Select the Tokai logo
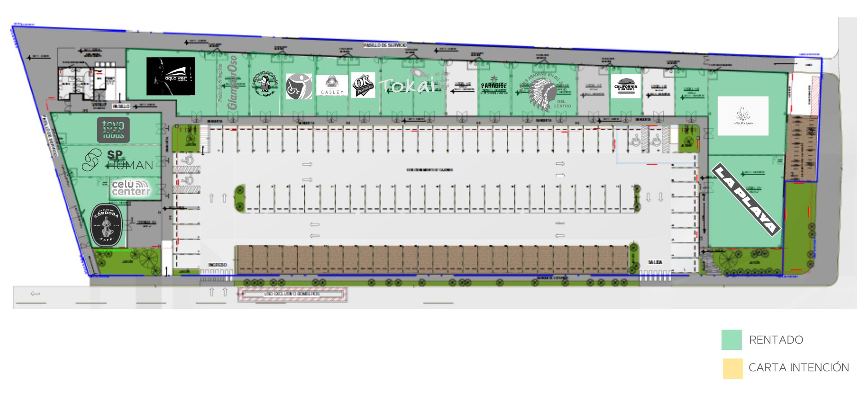The height and width of the screenshot is (396, 868). click(414, 82)
